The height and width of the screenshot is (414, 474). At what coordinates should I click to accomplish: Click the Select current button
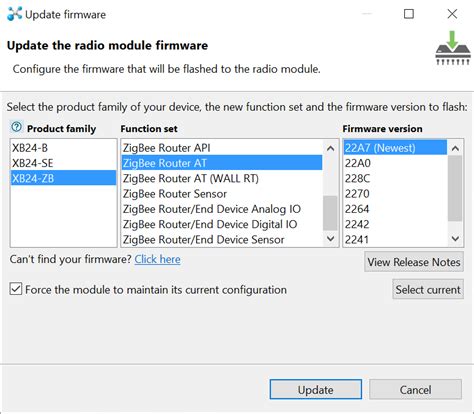(x=428, y=289)
